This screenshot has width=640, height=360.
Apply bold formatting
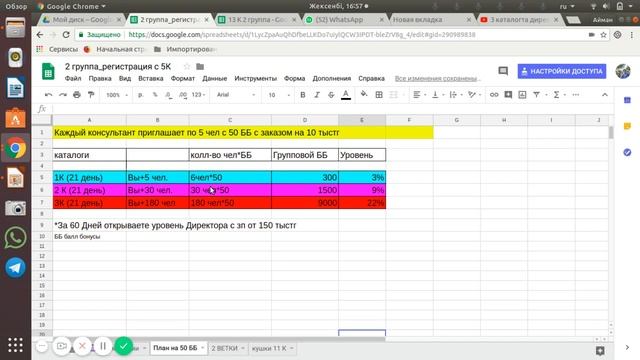coord(302,95)
